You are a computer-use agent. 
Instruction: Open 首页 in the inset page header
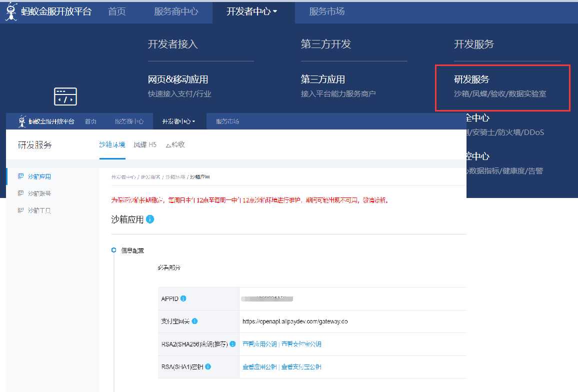[x=90, y=121]
